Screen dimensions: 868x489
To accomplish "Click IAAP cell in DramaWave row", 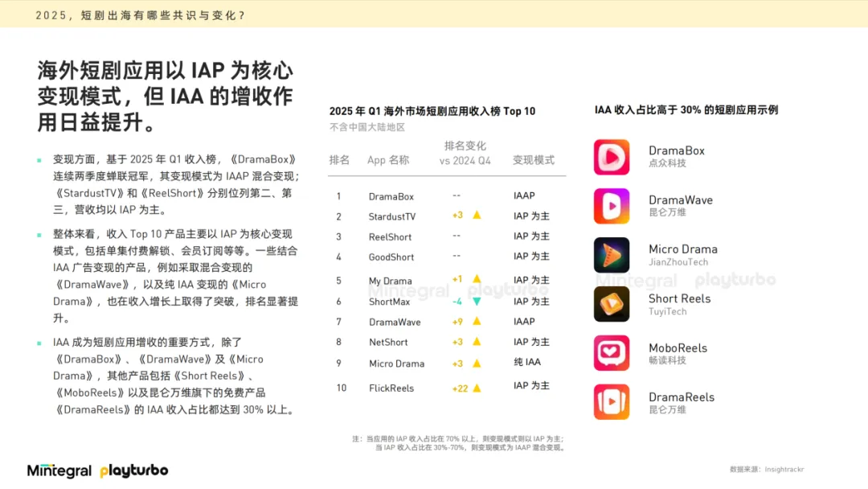I will 524,321.
